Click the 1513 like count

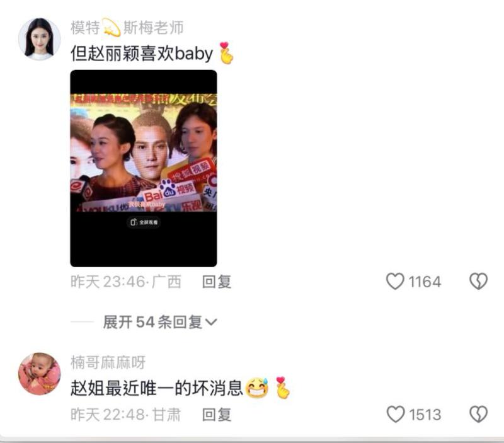[x=425, y=415]
